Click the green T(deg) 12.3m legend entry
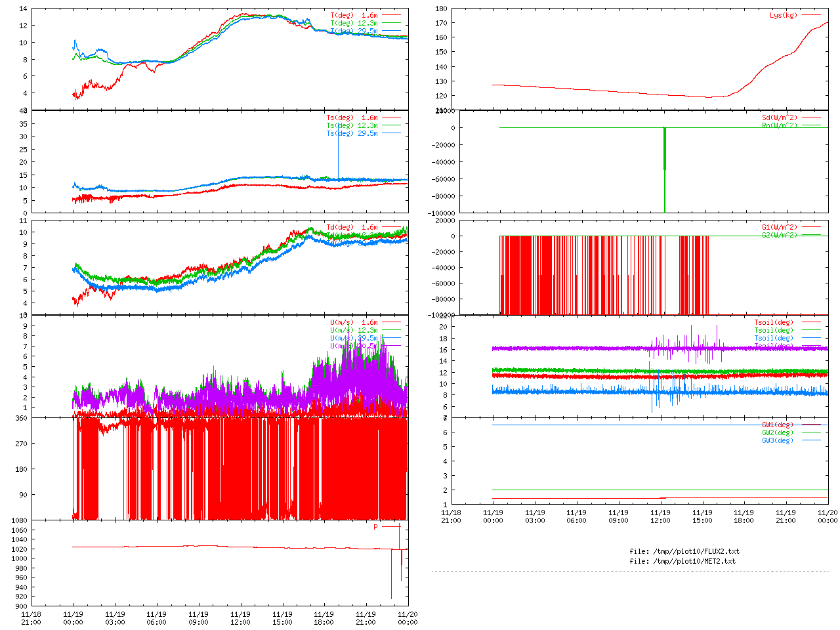 [365, 23]
